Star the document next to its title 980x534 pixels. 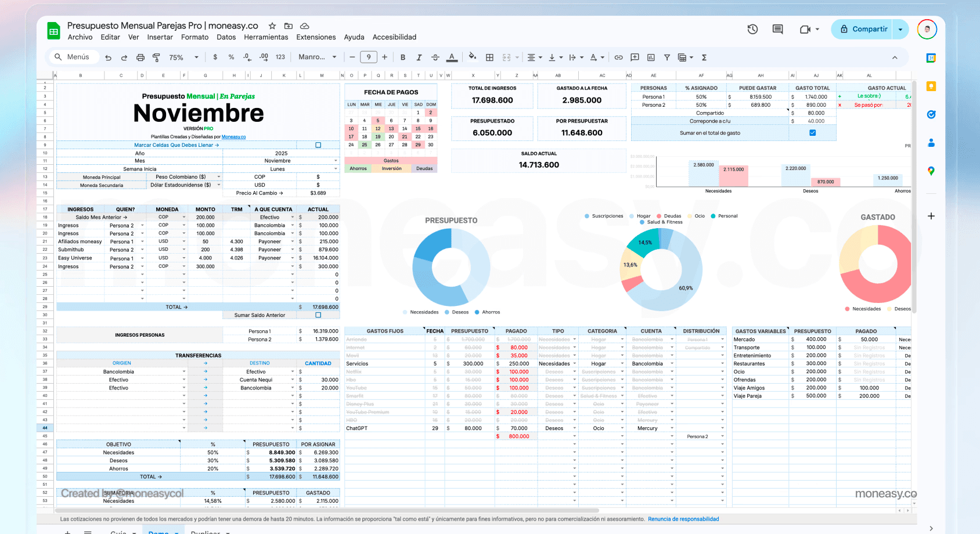(272, 26)
